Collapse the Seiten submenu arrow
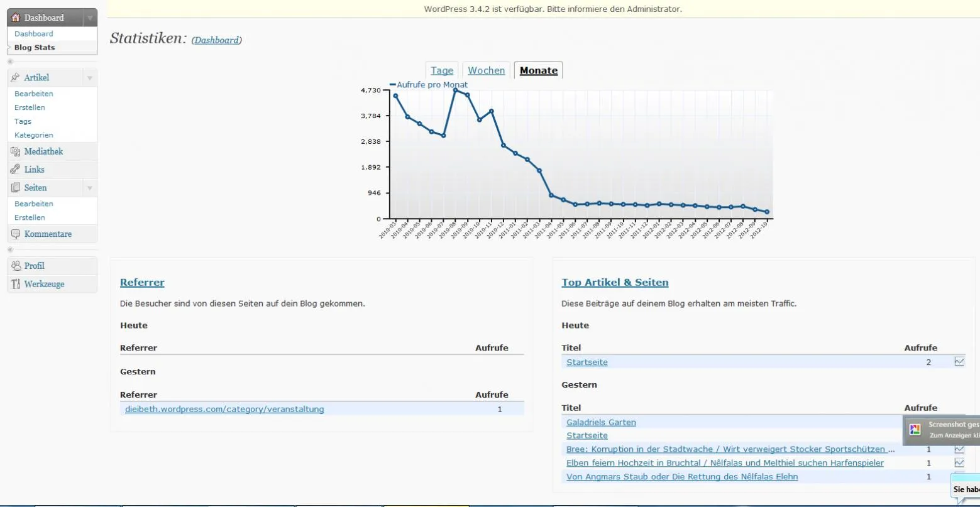The height and width of the screenshot is (507, 980). [x=90, y=188]
